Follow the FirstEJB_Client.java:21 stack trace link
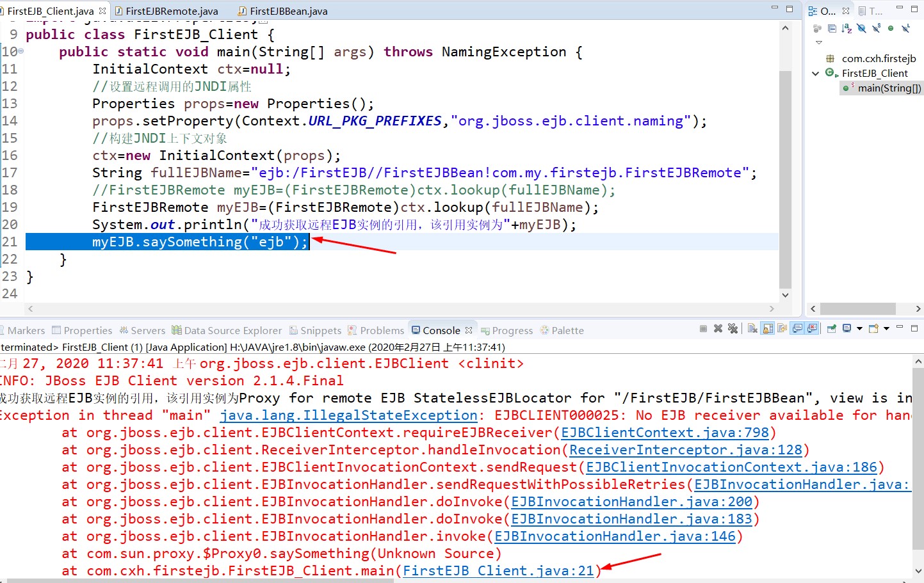Image resolution: width=924 pixels, height=583 pixels. pos(498,570)
